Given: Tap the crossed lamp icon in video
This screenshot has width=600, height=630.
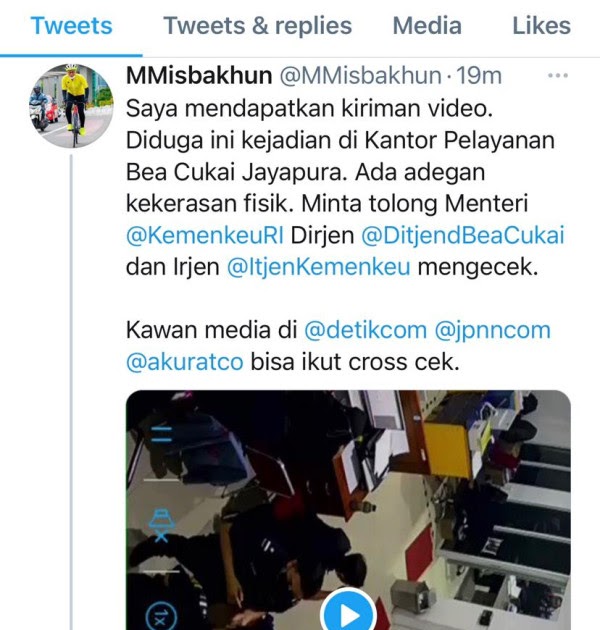Looking at the screenshot, I should click(x=162, y=526).
